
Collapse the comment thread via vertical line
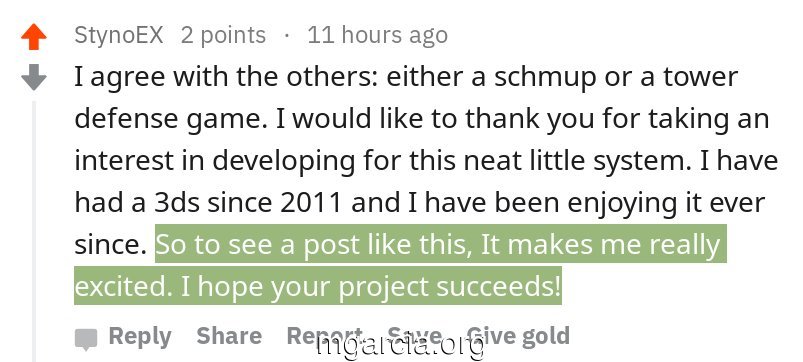(x=34, y=231)
